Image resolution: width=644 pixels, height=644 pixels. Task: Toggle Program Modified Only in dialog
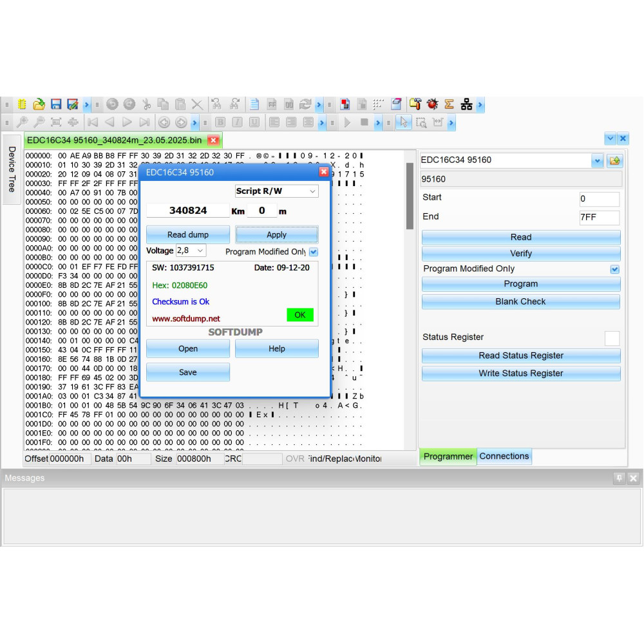314,252
